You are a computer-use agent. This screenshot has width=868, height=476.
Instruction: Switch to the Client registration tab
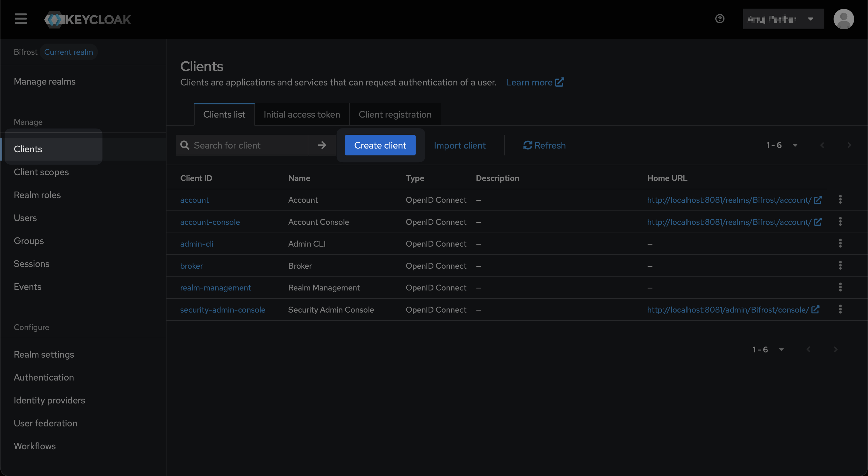(x=395, y=114)
